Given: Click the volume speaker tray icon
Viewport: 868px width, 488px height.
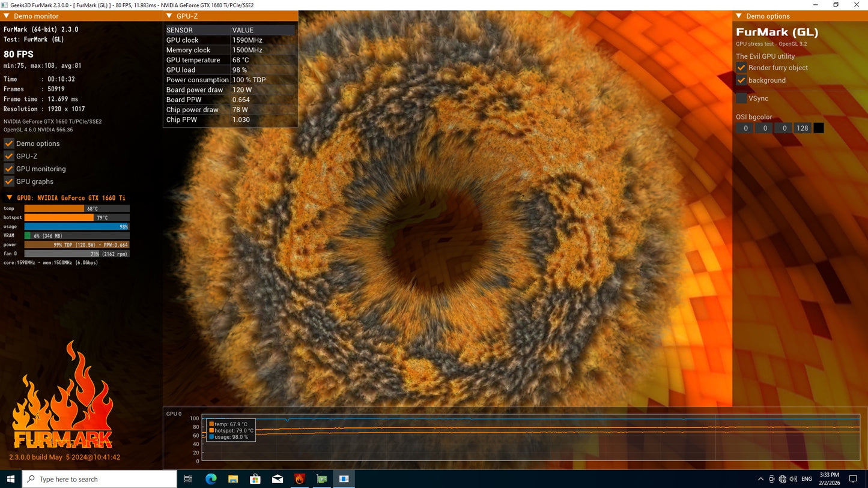Looking at the screenshot, I should 793,479.
